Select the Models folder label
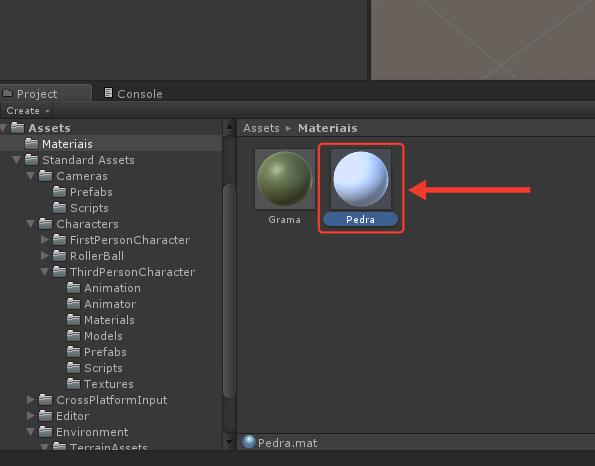Image resolution: width=595 pixels, height=466 pixels. click(x=103, y=336)
